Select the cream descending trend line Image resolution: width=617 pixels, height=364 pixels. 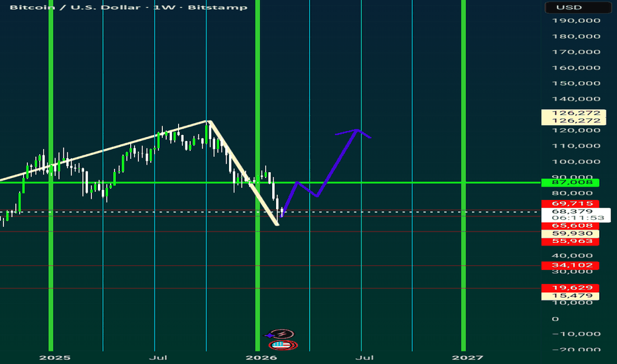244,173
